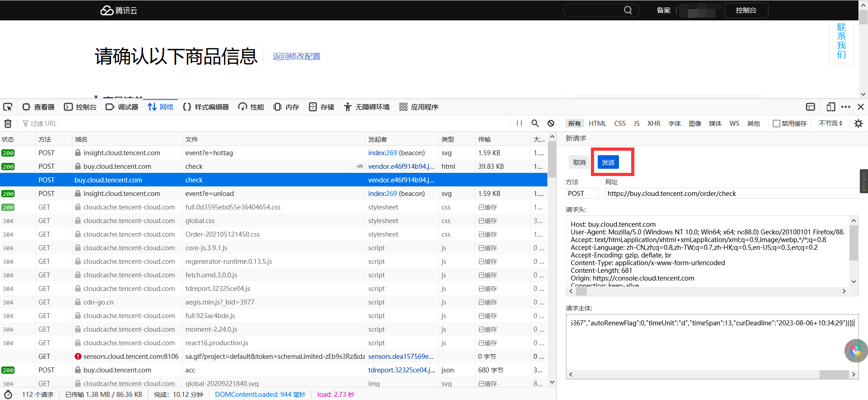Focus the 过滤 URL filter field
The image size is (868, 400).
coord(265,124)
